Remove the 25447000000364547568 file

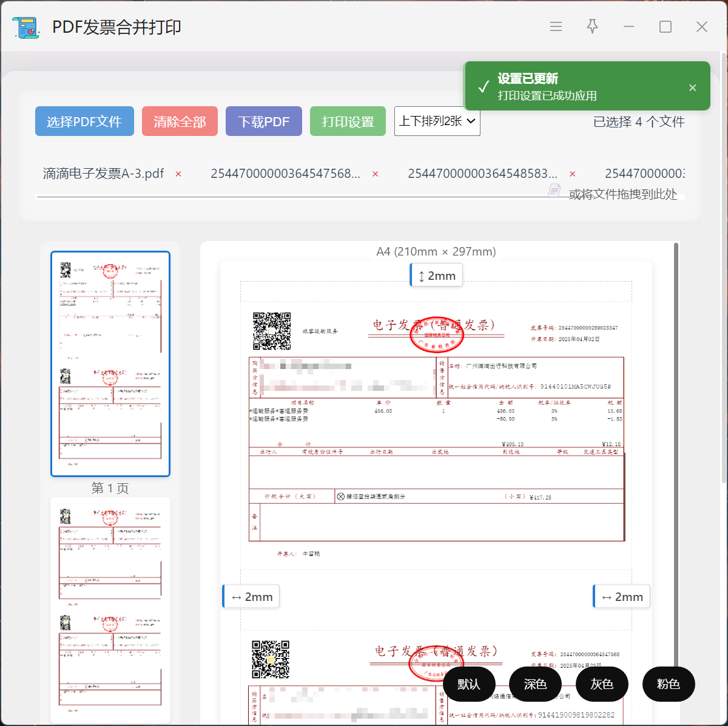pyautogui.click(x=376, y=174)
